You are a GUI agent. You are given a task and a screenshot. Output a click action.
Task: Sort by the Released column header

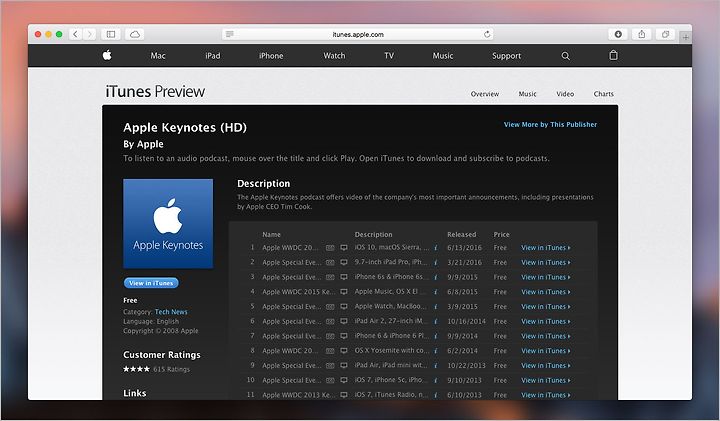point(461,235)
